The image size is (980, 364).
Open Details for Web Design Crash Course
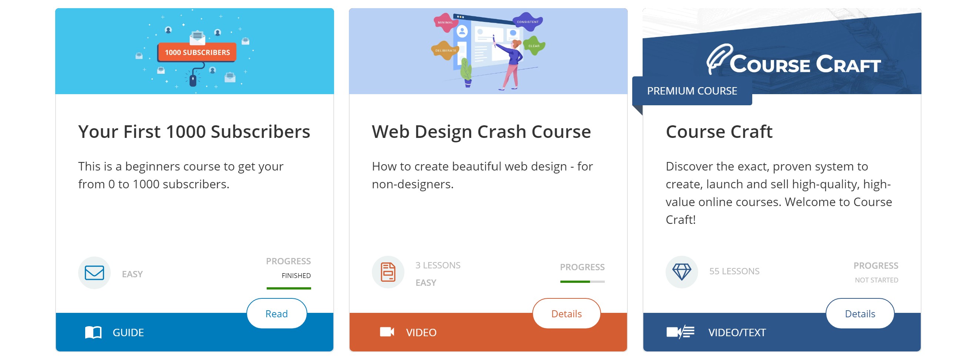(566, 313)
